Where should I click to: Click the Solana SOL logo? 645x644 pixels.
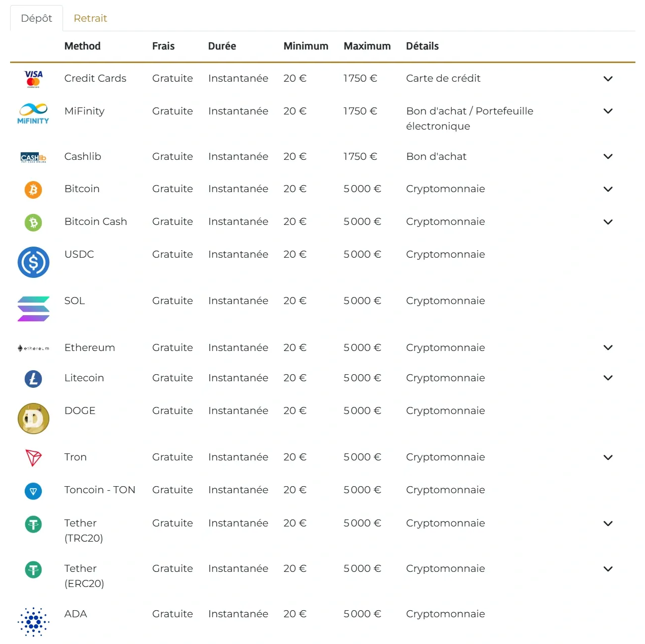pos(33,309)
